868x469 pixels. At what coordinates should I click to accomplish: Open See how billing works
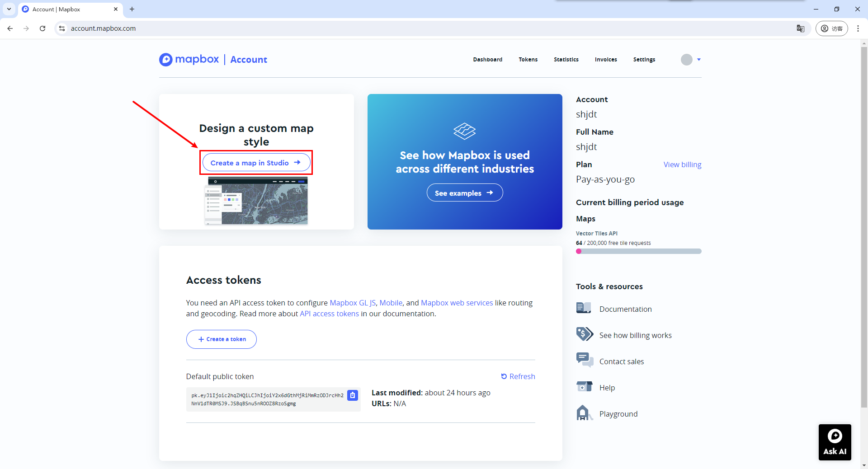click(x=636, y=335)
